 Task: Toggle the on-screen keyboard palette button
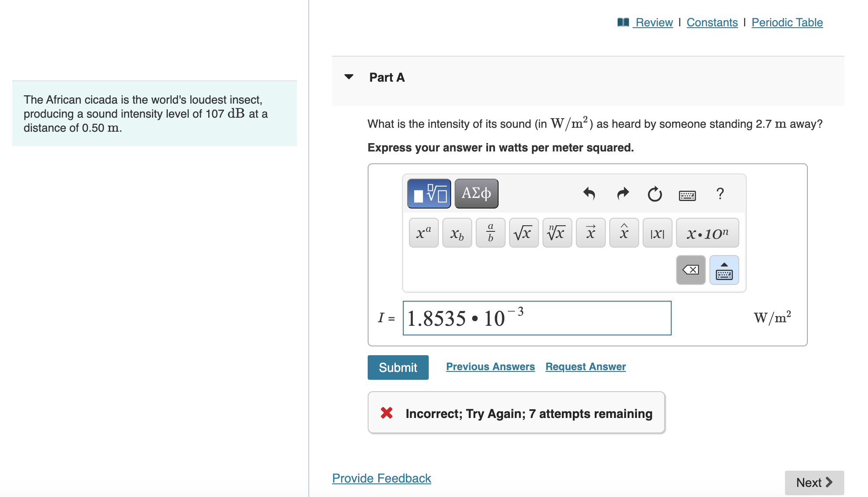[724, 270]
